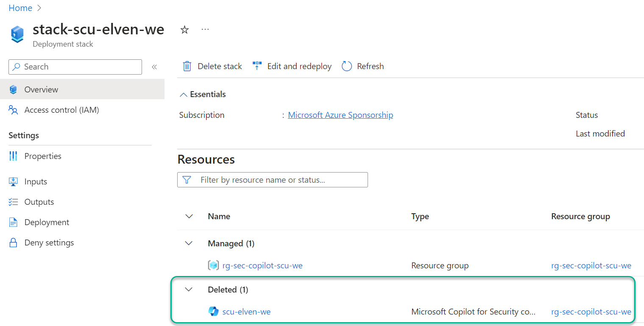Screen dimensions: 644x326
Task: Click the 'Microsoft Copilot for Security co...' type cell
Action: point(473,312)
